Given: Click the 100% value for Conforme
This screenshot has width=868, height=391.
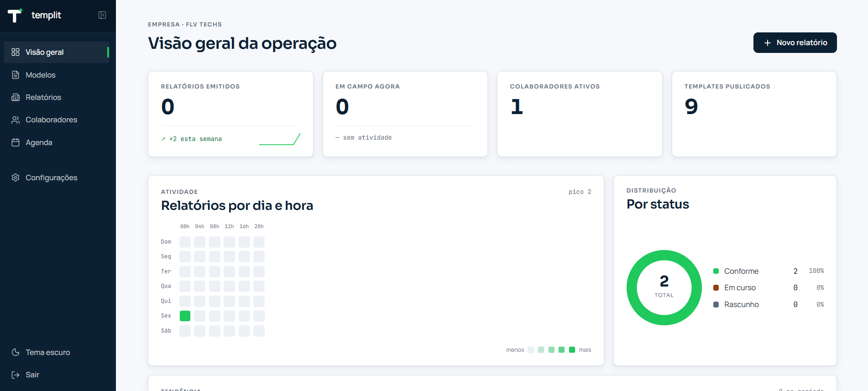Looking at the screenshot, I should click(x=816, y=271).
